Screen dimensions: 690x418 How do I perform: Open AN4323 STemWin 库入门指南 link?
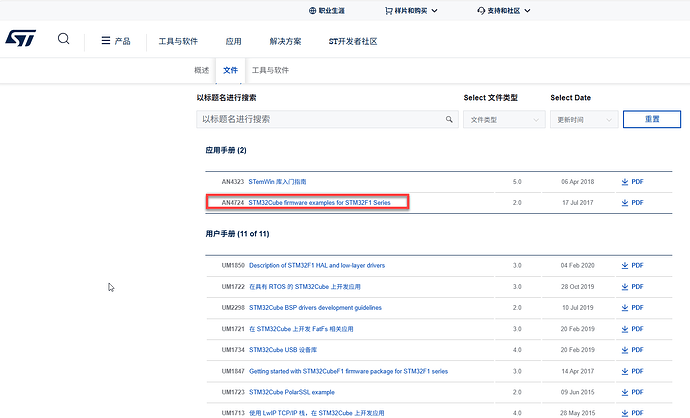pyautogui.click(x=277, y=182)
